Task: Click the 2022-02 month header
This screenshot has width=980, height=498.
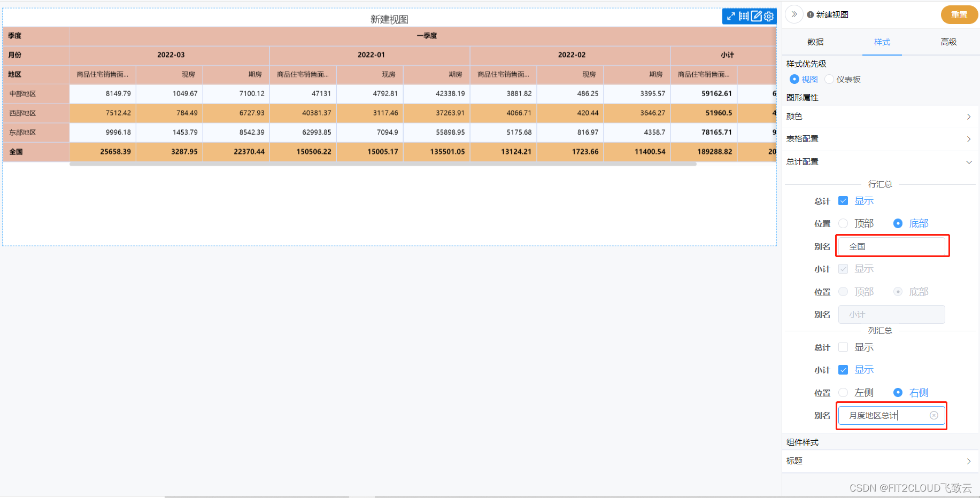Action: [570, 55]
